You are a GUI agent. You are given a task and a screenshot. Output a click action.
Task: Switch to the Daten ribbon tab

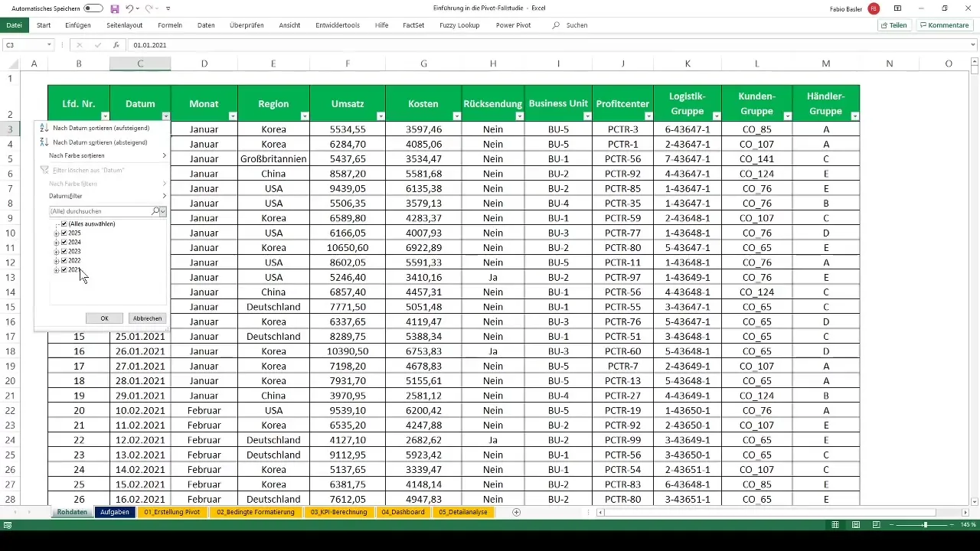coord(206,25)
